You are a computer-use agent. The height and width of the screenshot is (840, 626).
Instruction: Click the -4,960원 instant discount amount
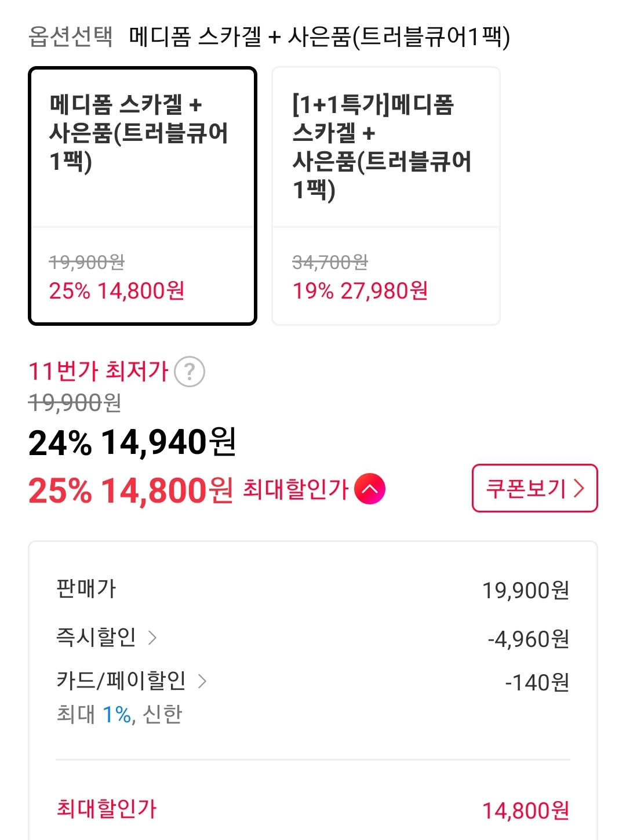coord(528,639)
